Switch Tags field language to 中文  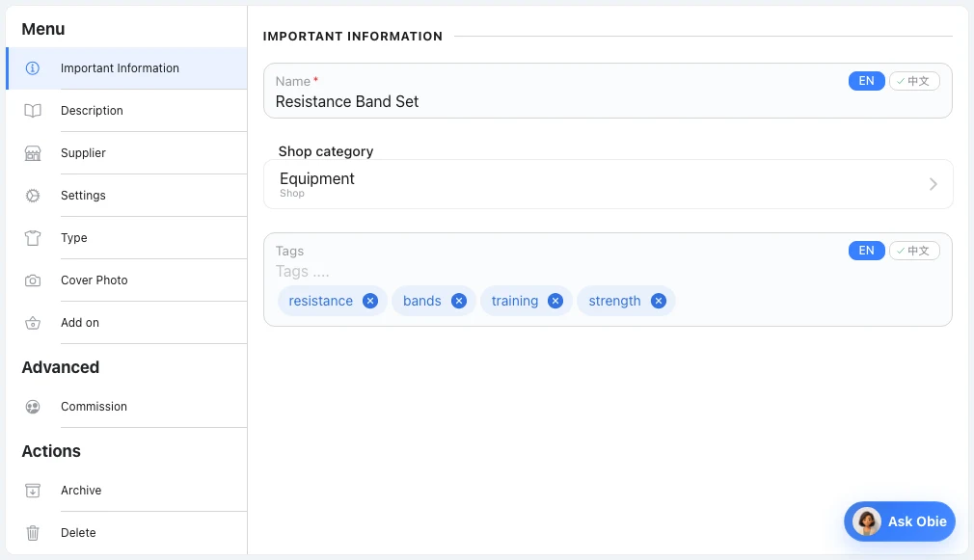(914, 251)
